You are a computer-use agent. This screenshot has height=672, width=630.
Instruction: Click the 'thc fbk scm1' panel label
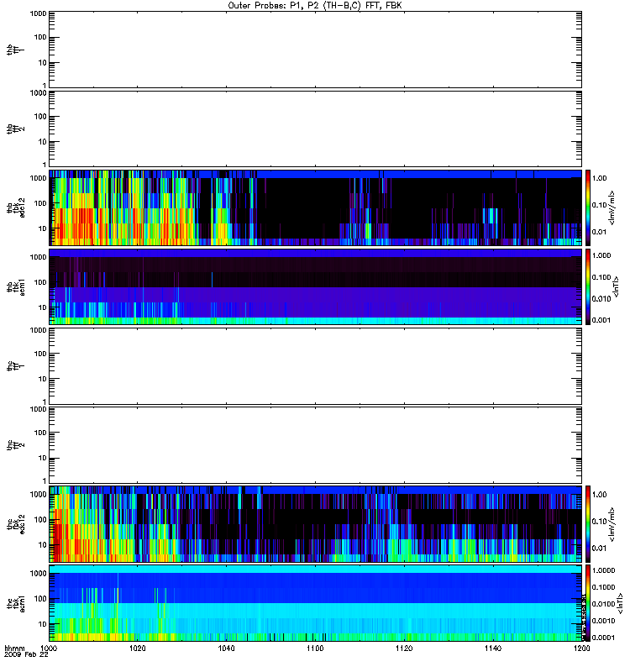(15, 603)
